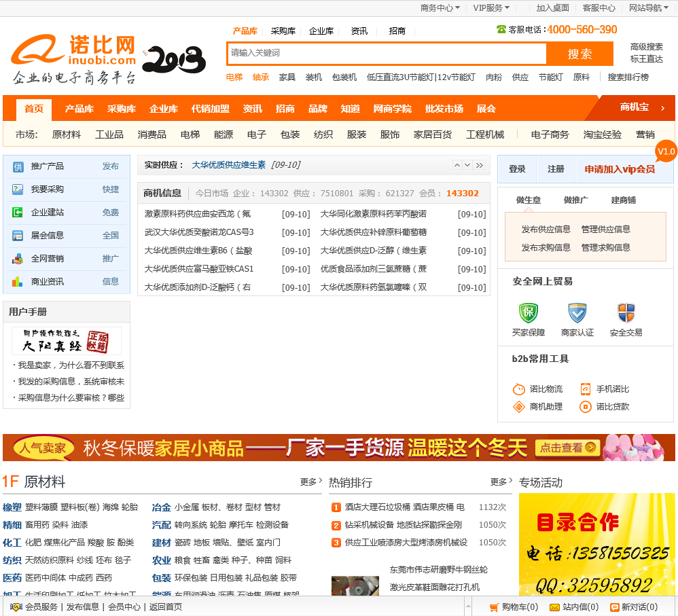Click the 推广产品 sidebar icon
Viewport: 678px width, 616px height.
(18, 166)
